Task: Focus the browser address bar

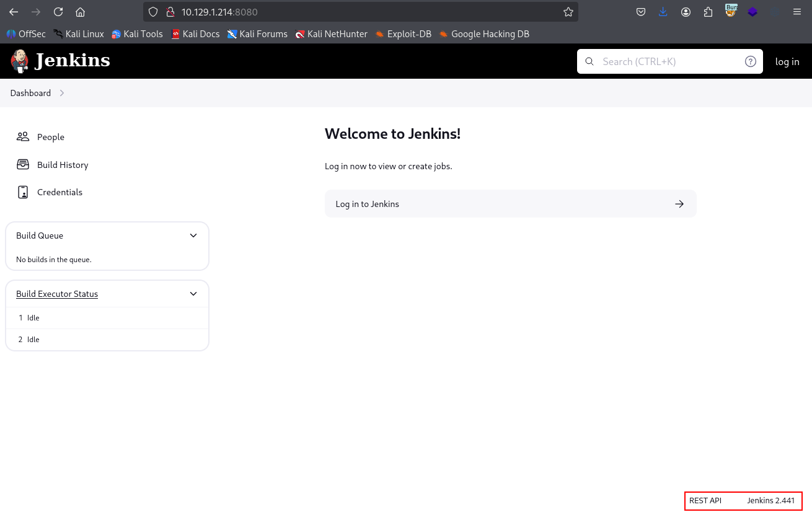Action: coord(360,12)
